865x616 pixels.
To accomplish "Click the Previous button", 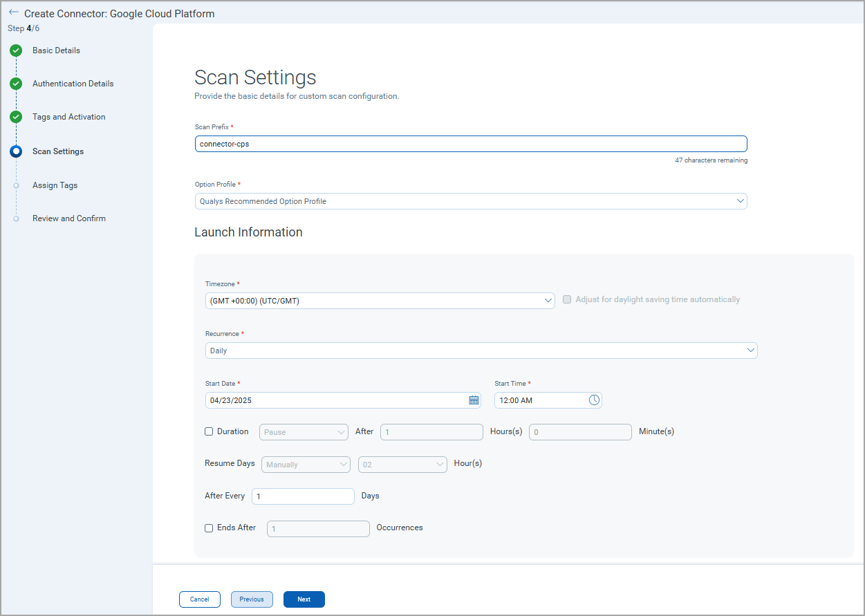I will point(252,599).
